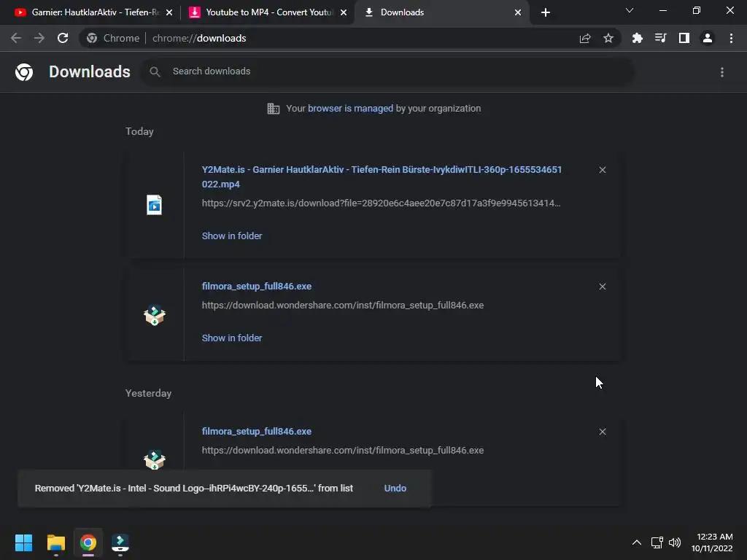Go back using browser back arrow

click(x=16, y=38)
